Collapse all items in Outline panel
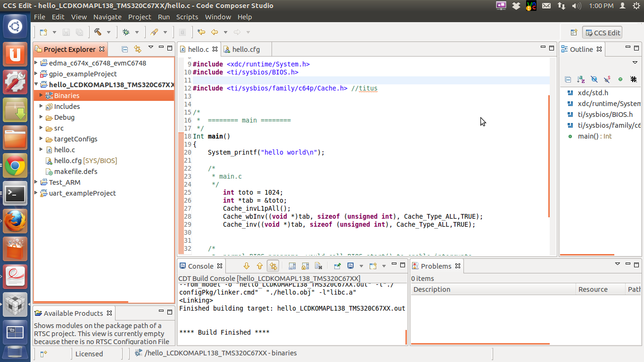 point(568,80)
